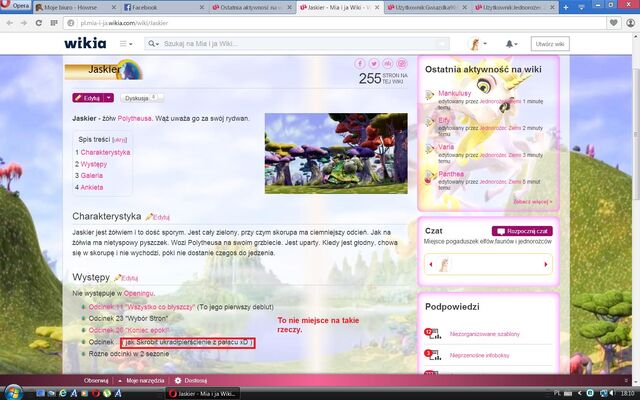
Task: Share the page via the Twitter circle icon
Action: coord(374,64)
